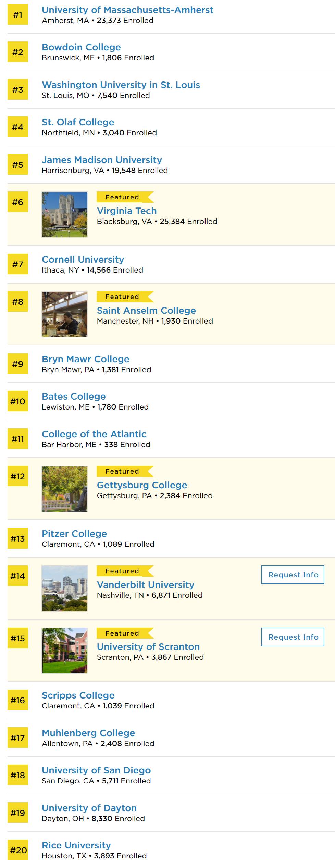Go to College of the Atlantic

click(94, 434)
